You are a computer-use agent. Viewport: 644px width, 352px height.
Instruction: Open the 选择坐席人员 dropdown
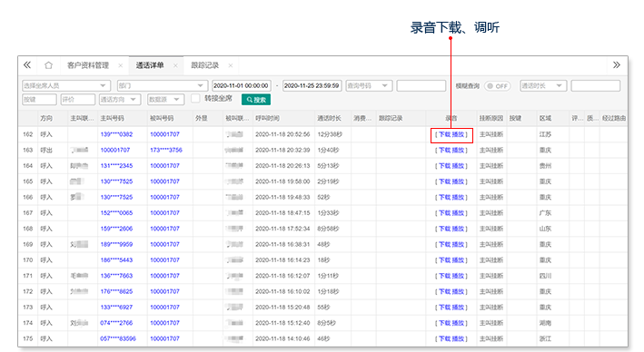pos(66,86)
